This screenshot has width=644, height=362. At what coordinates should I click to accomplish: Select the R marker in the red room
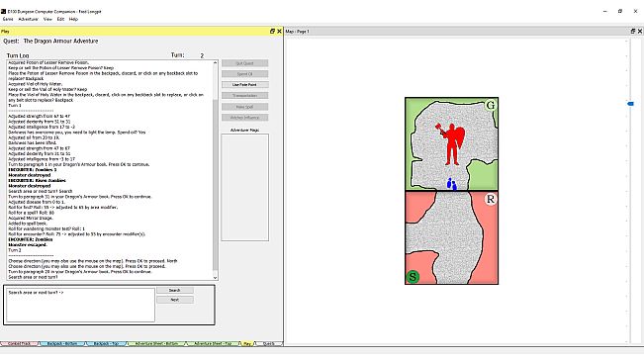(x=491, y=200)
